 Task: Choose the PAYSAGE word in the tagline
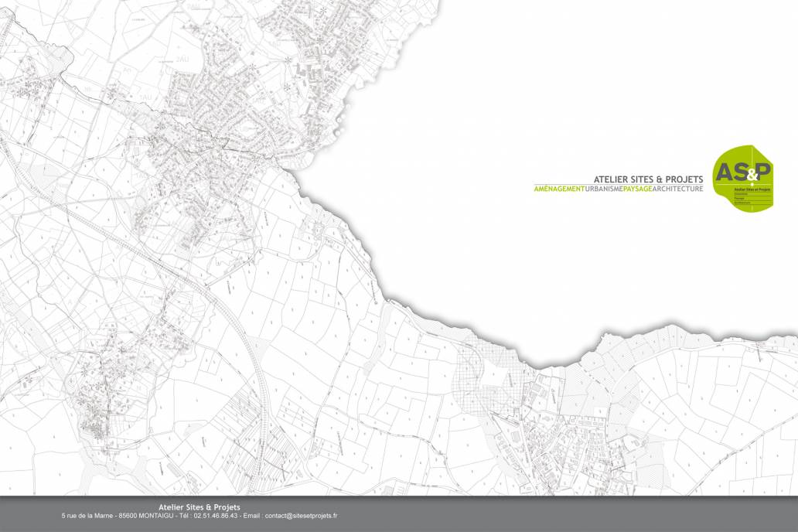pos(637,189)
